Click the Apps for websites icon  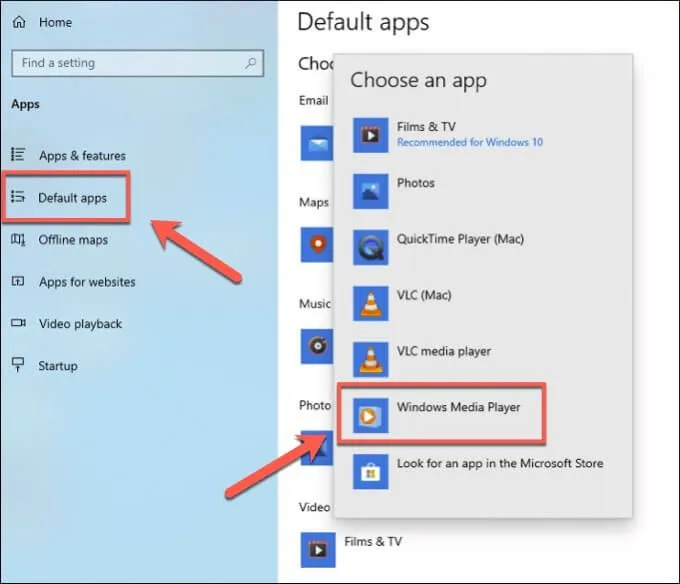tap(18, 281)
